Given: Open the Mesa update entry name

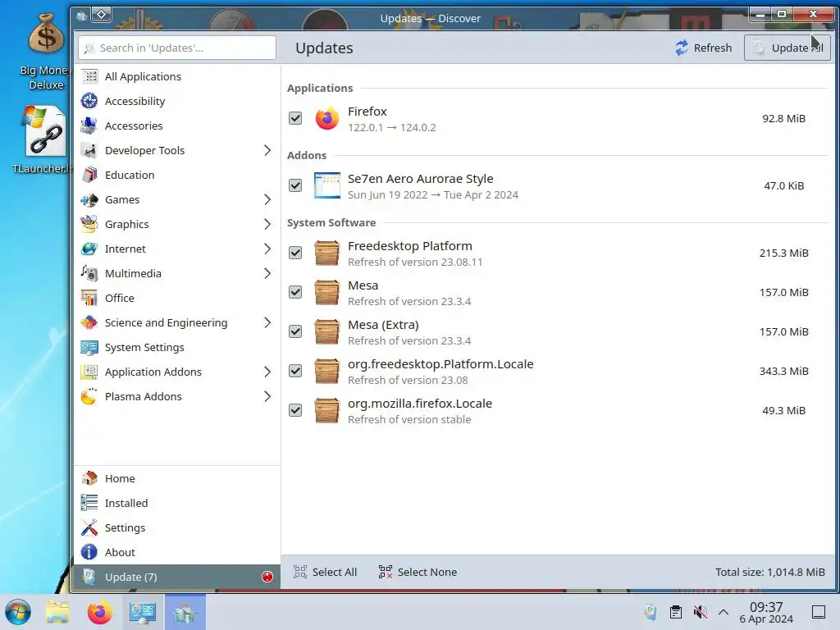Looking at the screenshot, I should point(363,285).
